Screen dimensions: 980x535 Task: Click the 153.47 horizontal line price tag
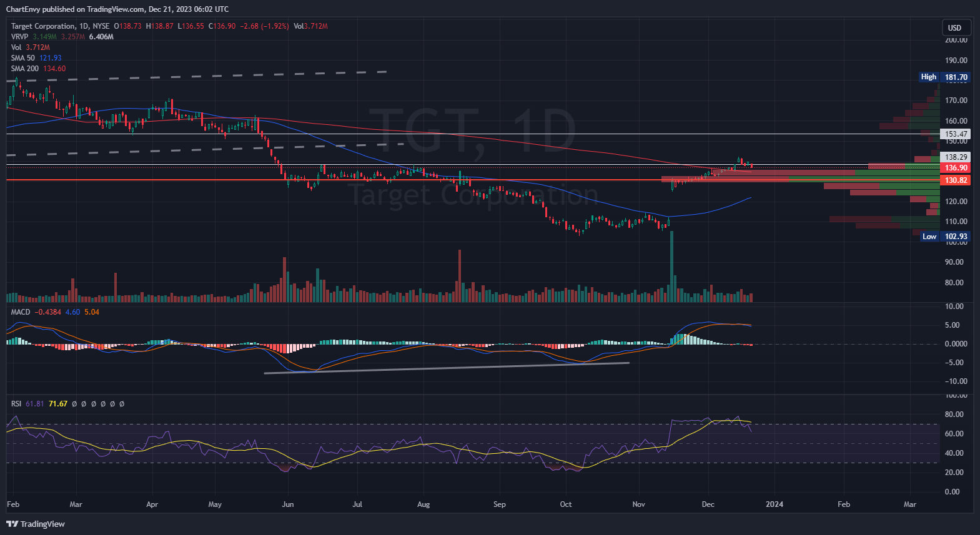point(956,134)
